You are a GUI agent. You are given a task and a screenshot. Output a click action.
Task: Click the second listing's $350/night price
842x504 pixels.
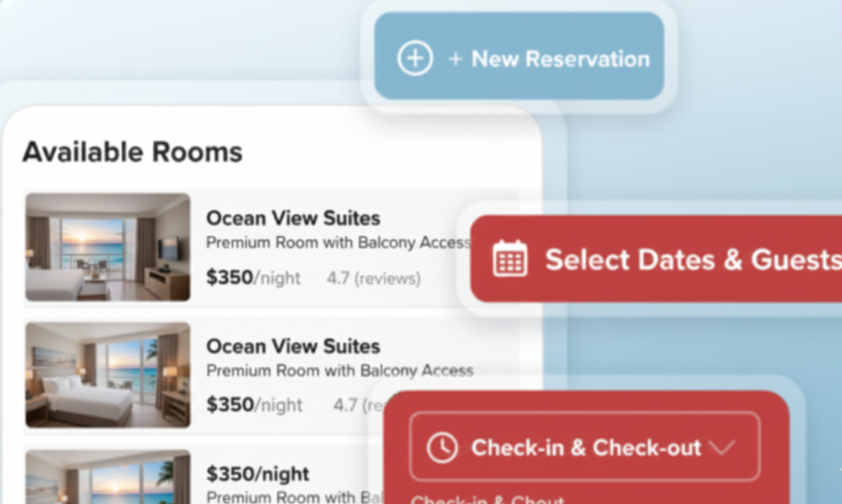coord(254,405)
